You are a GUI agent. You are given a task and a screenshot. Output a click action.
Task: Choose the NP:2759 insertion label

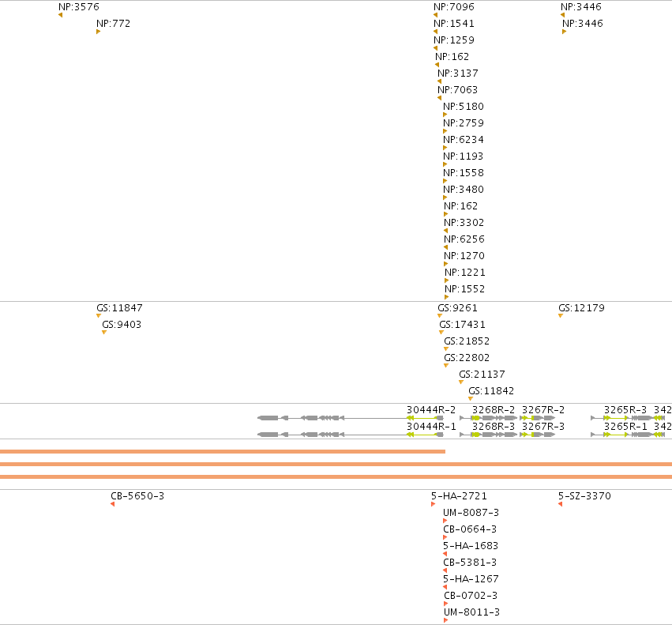pos(464,123)
